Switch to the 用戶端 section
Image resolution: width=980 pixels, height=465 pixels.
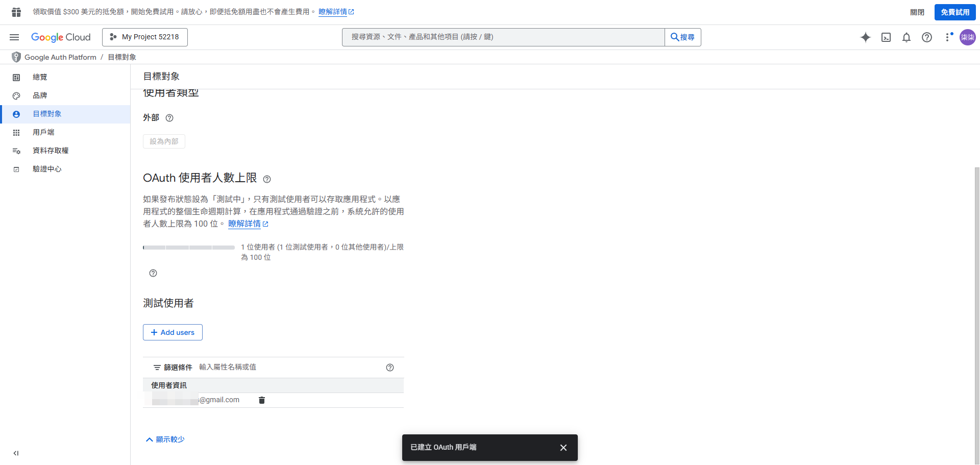point(43,132)
